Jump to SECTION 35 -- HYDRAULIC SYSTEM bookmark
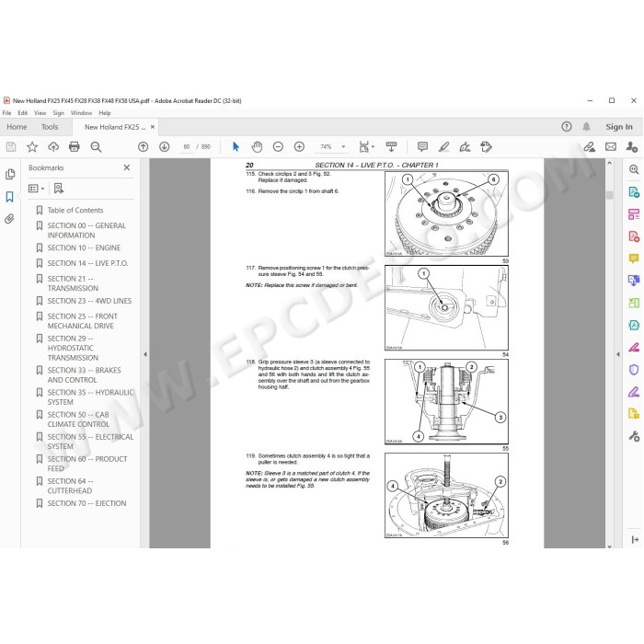 point(90,397)
